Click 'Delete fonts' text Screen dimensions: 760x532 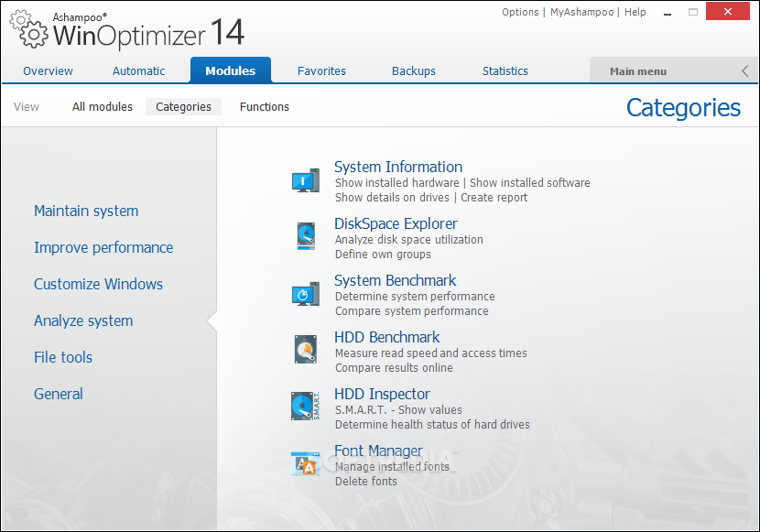tap(366, 481)
